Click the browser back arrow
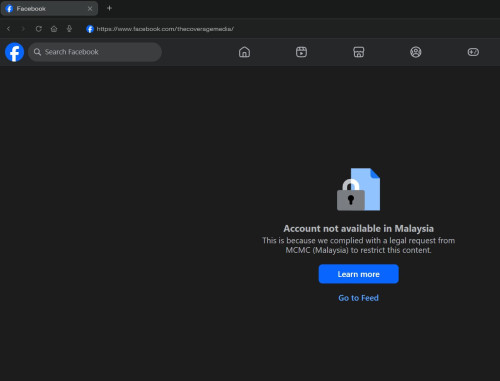This screenshot has width=500, height=381. (9, 29)
